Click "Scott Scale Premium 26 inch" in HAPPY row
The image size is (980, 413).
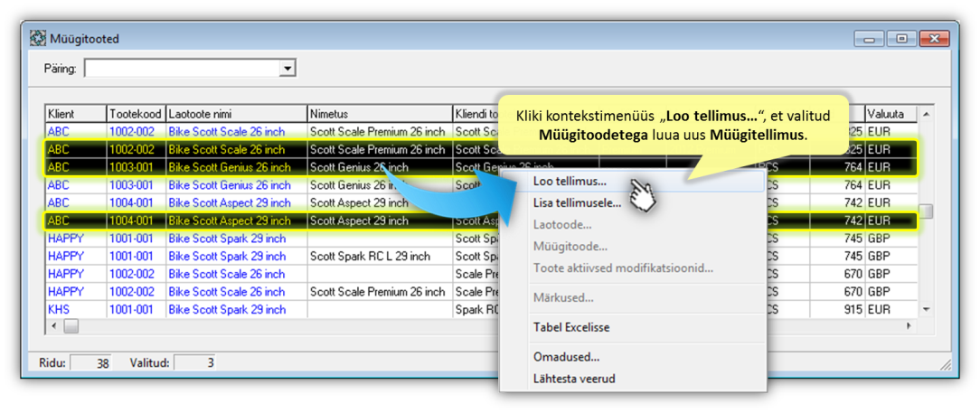(x=378, y=292)
